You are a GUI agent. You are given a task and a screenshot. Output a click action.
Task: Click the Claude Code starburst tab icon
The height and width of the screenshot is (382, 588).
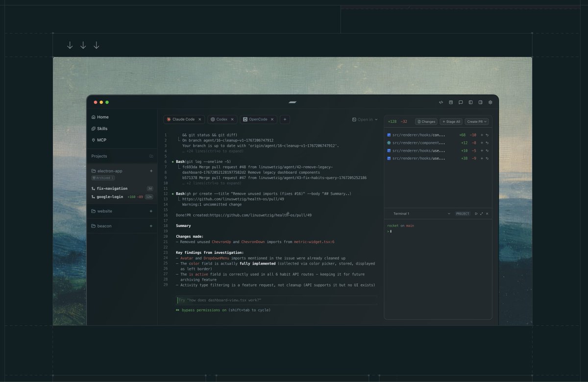(x=169, y=119)
